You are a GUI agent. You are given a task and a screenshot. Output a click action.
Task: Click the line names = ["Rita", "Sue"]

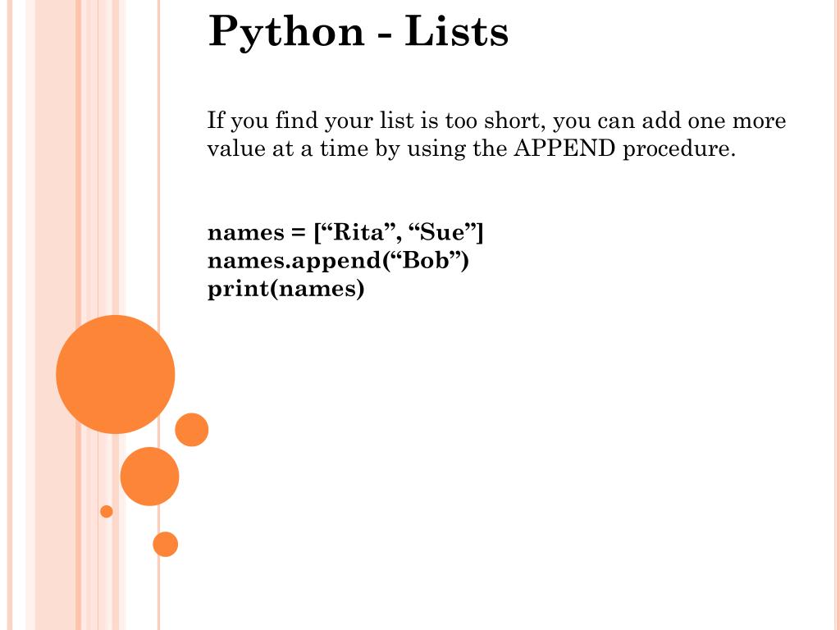[x=345, y=232]
